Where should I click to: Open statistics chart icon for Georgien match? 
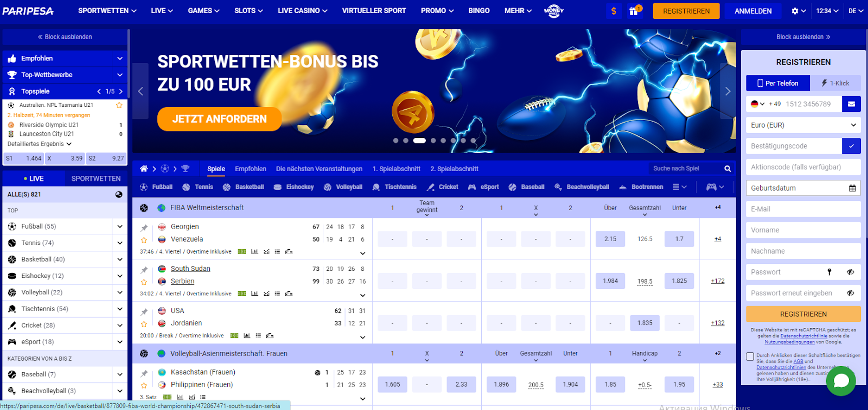click(x=254, y=251)
